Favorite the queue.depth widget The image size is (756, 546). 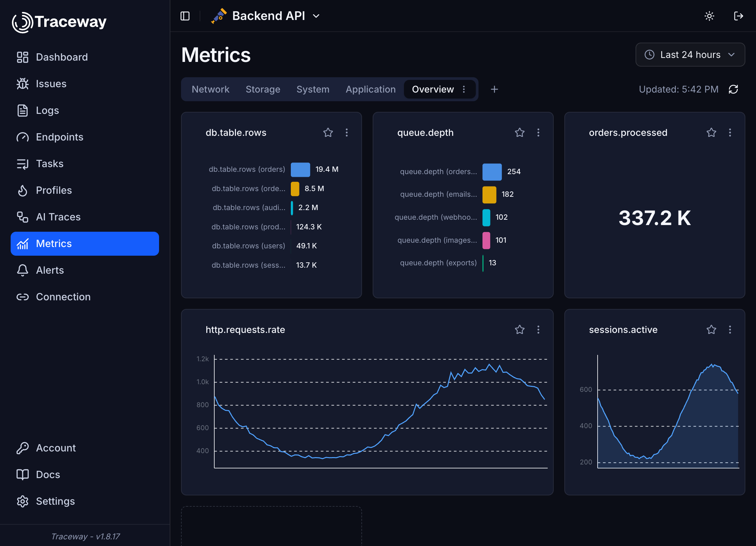tap(520, 133)
